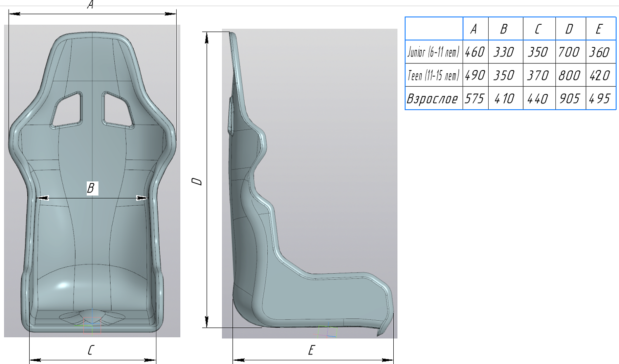619x364 pixels.
Task: Click the table cell with value 905
Action: [570, 99]
